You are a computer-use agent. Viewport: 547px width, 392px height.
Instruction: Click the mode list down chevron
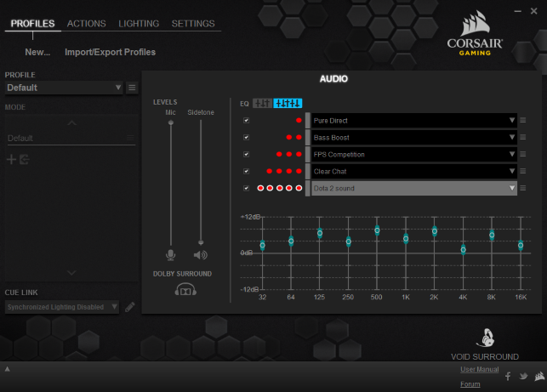71,273
